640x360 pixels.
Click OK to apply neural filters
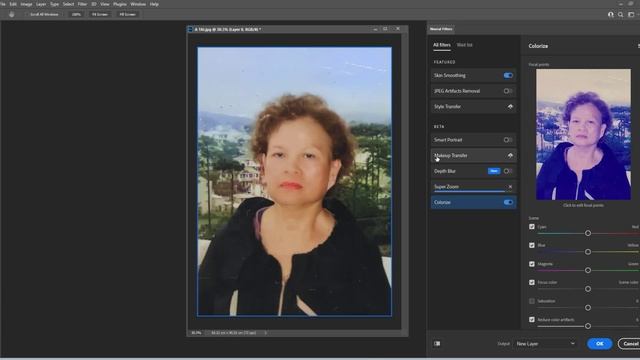600,344
